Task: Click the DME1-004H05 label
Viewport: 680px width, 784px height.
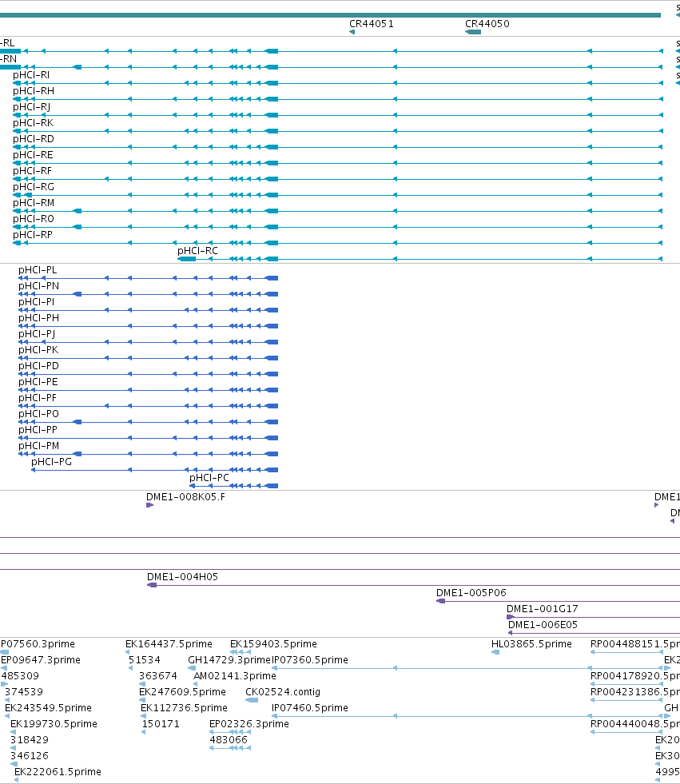Action: [x=182, y=577]
